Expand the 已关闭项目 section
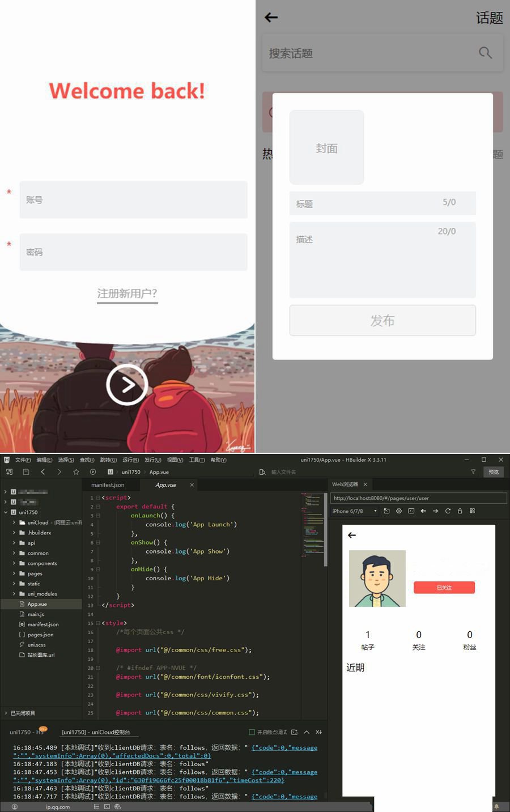 point(6,713)
